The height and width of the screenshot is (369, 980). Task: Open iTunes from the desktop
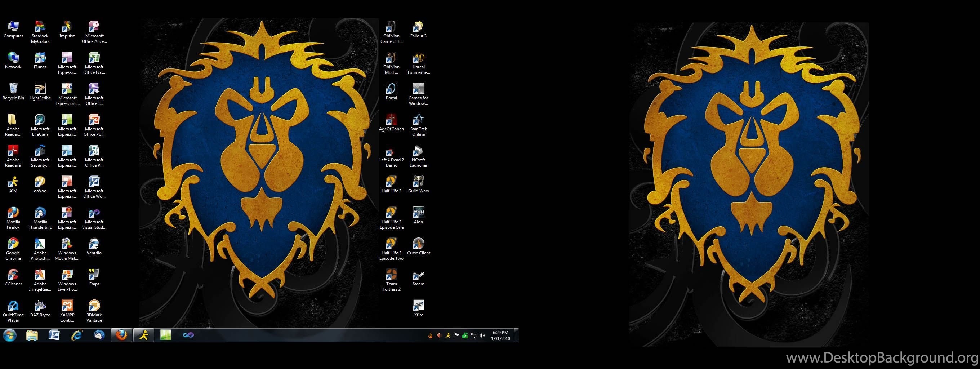(x=40, y=61)
